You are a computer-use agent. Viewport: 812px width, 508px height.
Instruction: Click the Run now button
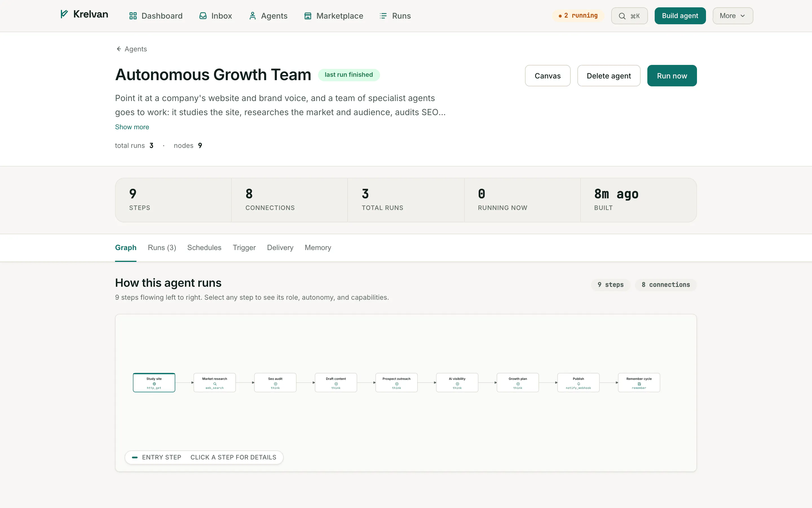tap(672, 76)
